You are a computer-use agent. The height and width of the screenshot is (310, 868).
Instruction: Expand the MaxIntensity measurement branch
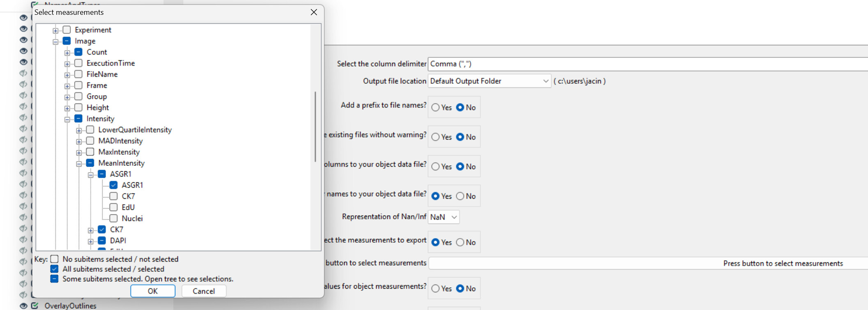coord(79,152)
